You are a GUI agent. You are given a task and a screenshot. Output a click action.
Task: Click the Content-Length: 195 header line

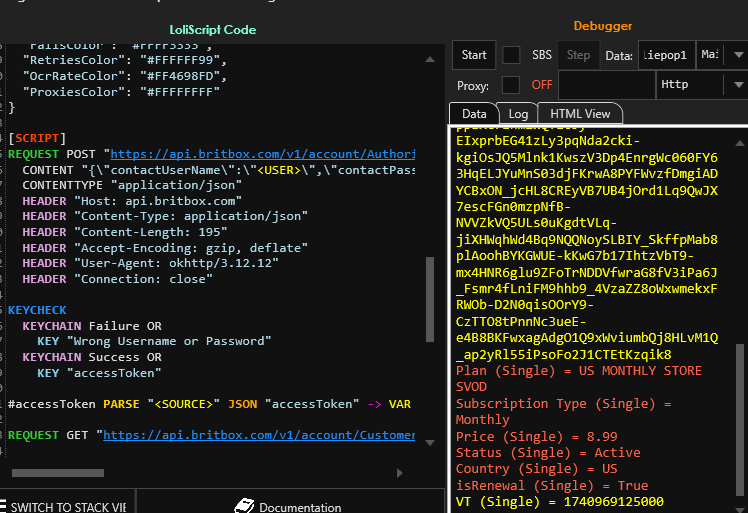click(125, 232)
